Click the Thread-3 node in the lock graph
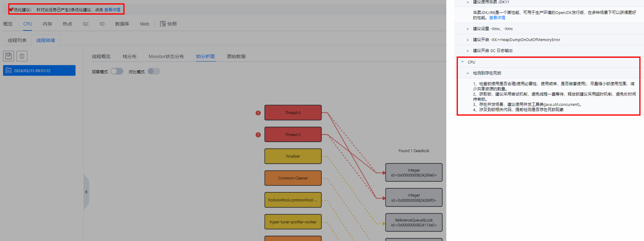 coord(293,113)
